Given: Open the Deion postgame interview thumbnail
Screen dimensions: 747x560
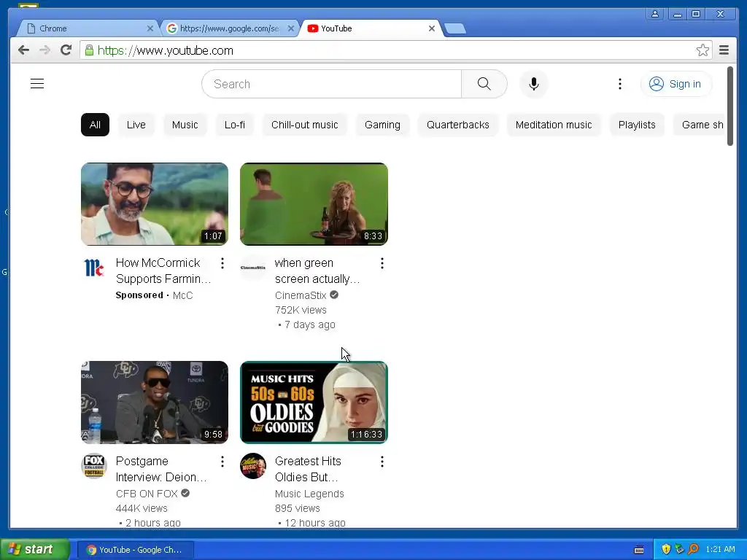Looking at the screenshot, I should coord(155,402).
